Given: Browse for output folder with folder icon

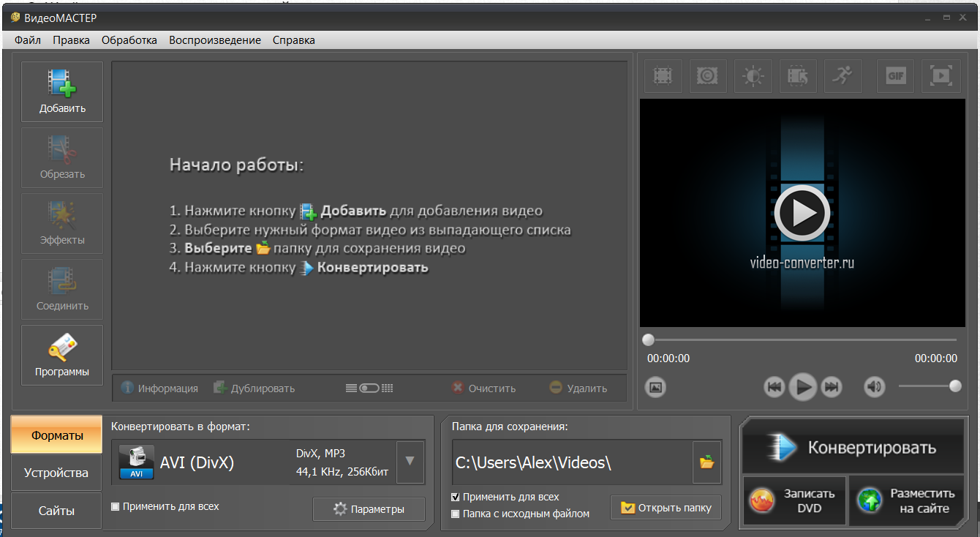Looking at the screenshot, I should point(706,462).
